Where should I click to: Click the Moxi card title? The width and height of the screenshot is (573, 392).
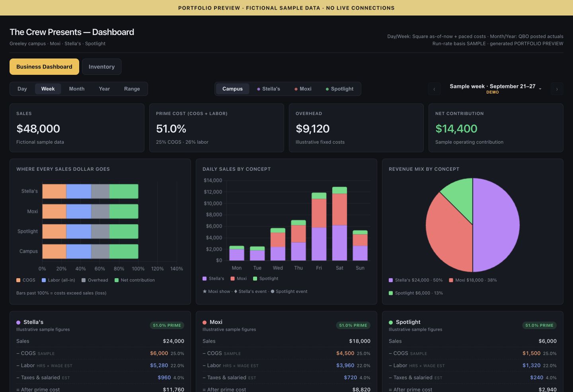click(216, 322)
